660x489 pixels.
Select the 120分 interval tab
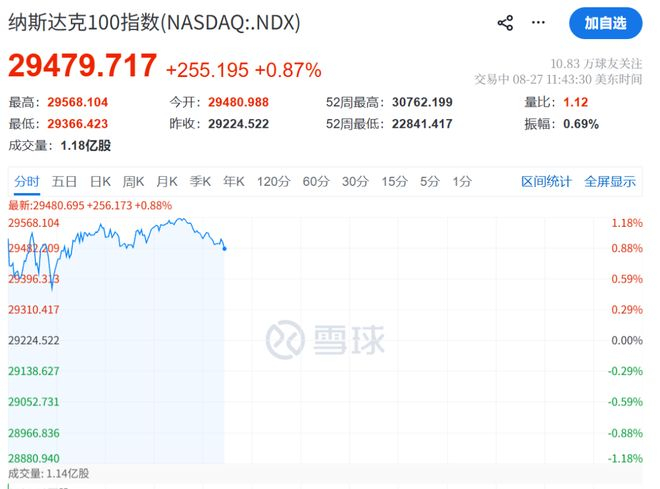tap(274, 181)
